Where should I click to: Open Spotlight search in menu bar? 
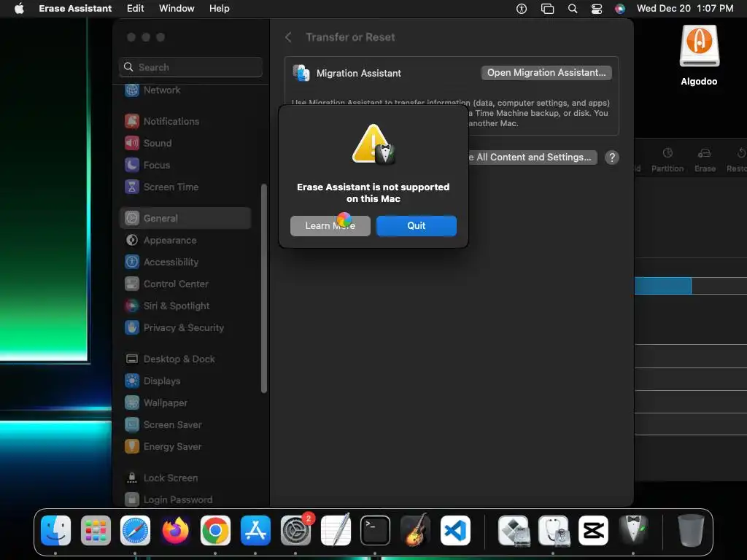point(573,9)
